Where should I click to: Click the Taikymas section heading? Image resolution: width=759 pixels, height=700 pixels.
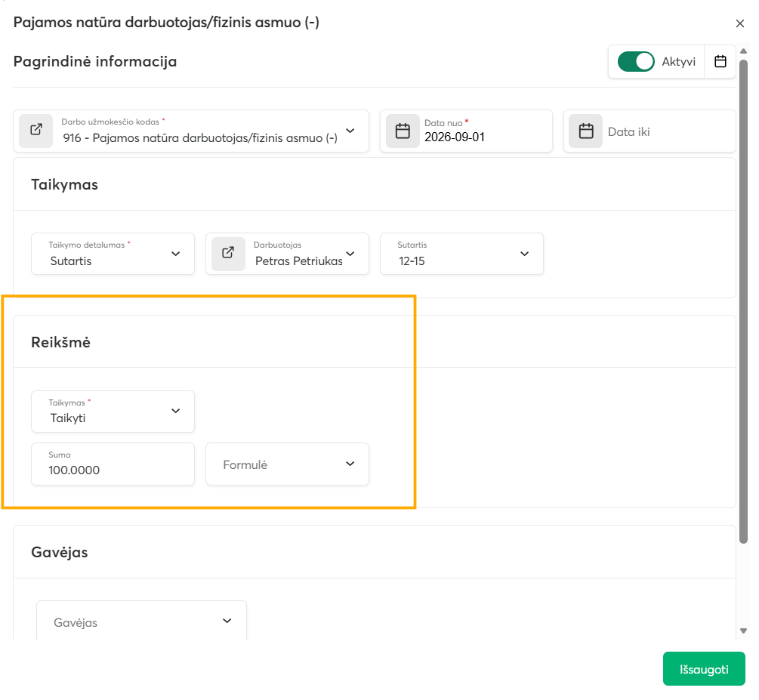pyautogui.click(x=64, y=184)
